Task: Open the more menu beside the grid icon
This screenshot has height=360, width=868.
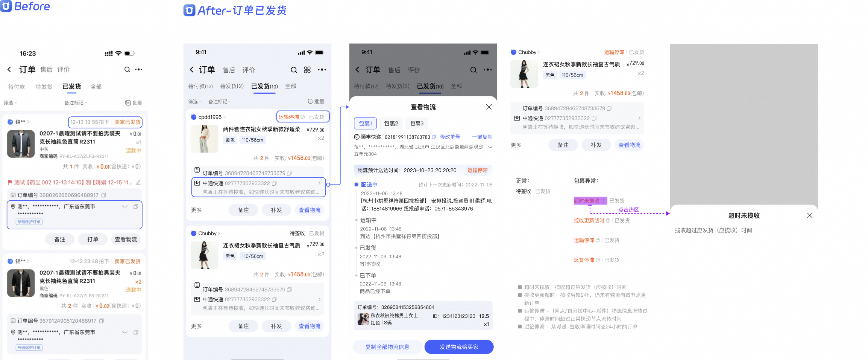Action: pyautogui.click(x=322, y=70)
